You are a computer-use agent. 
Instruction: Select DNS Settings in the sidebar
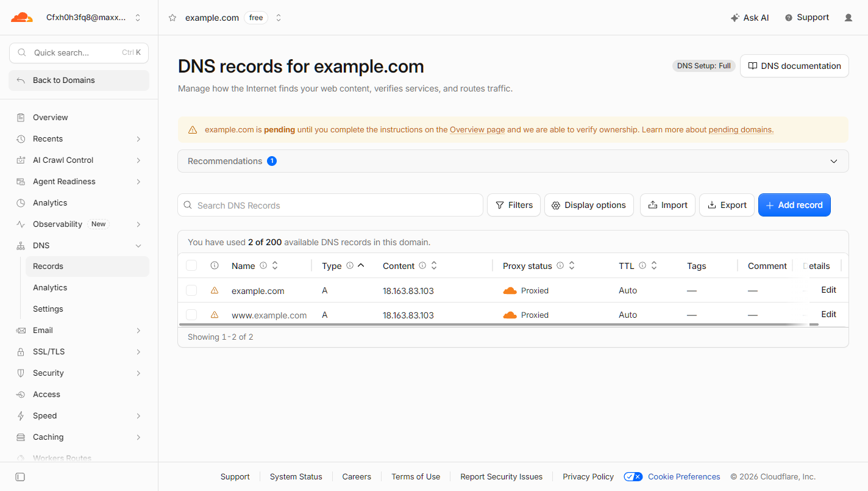(x=87, y=309)
